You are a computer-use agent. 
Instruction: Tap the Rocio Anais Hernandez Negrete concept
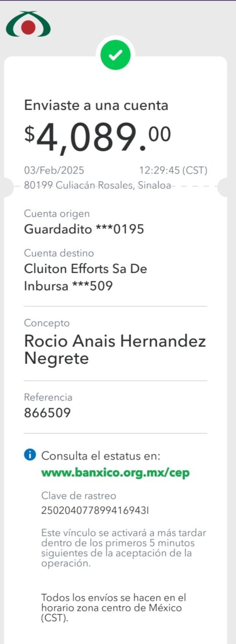click(115, 349)
